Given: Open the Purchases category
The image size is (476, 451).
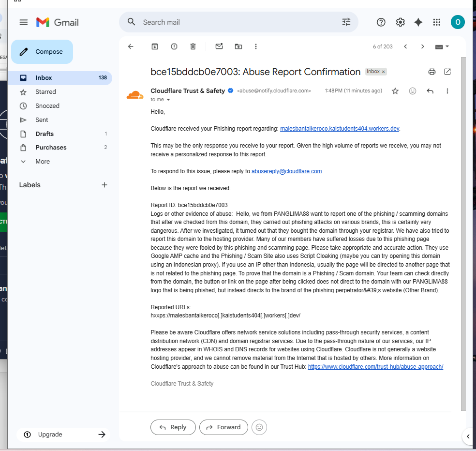Looking at the screenshot, I should [x=60, y=147].
